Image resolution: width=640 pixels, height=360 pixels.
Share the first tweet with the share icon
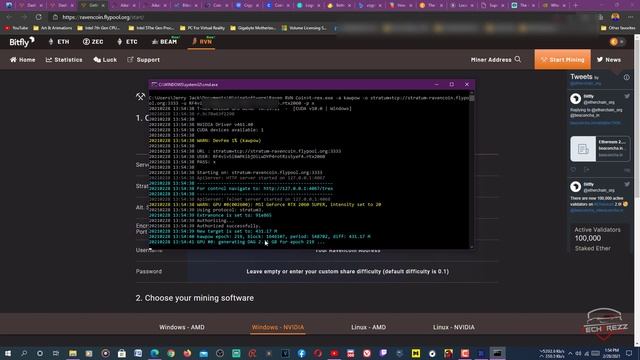pyautogui.click(x=587, y=169)
